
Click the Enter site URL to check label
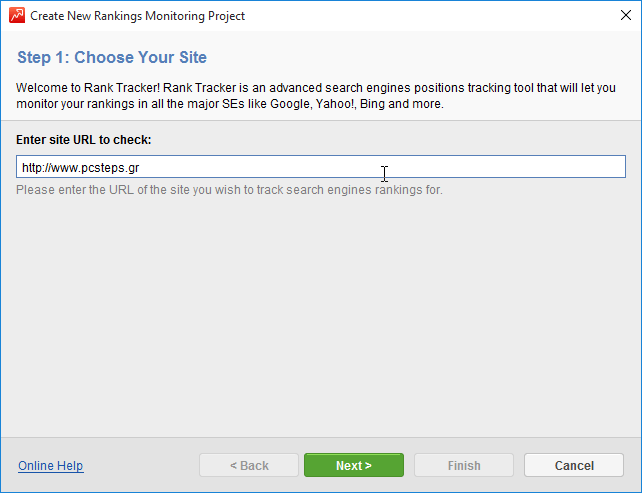point(84,139)
